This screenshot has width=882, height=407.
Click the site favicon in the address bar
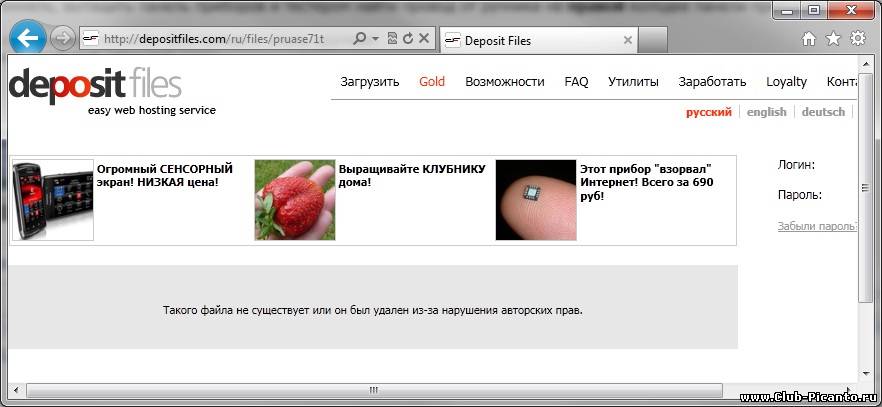coord(91,39)
